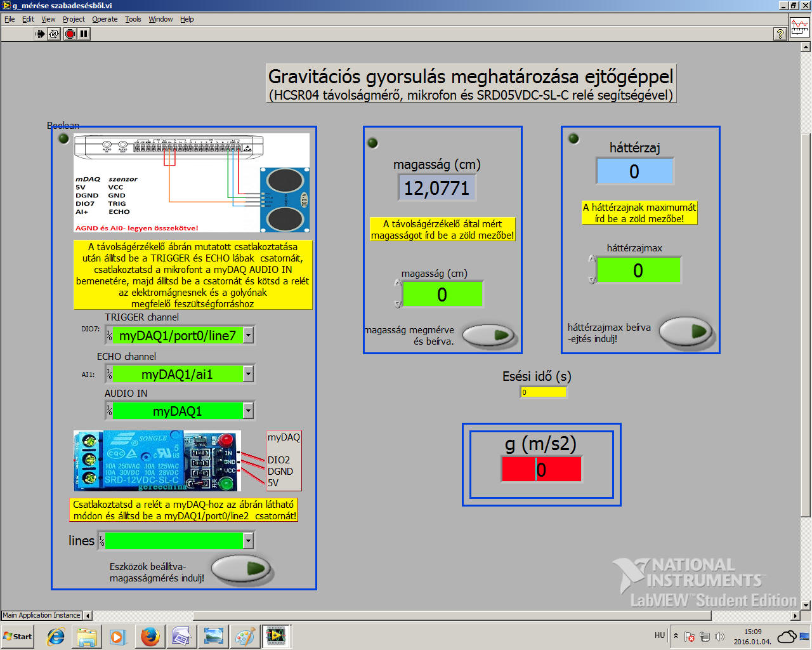Click the vertical scrollbar on the right
Image resolution: width=812 pixels, height=650 pixels.
(x=806, y=317)
